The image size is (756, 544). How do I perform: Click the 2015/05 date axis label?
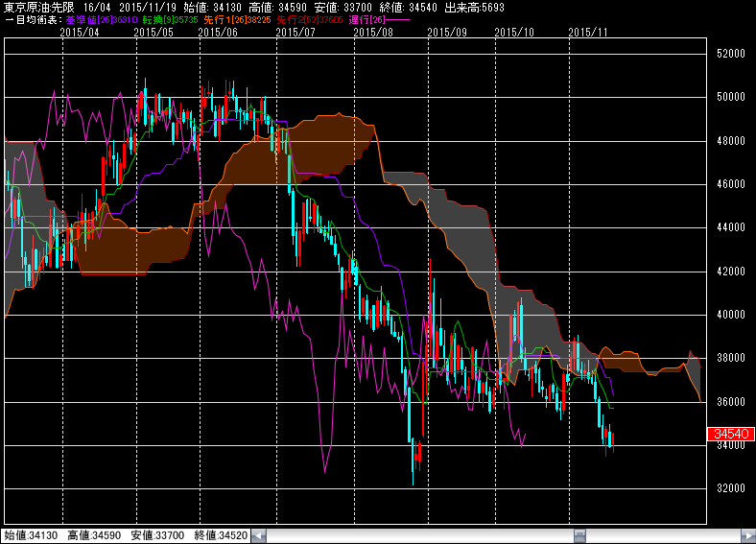[x=154, y=32]
